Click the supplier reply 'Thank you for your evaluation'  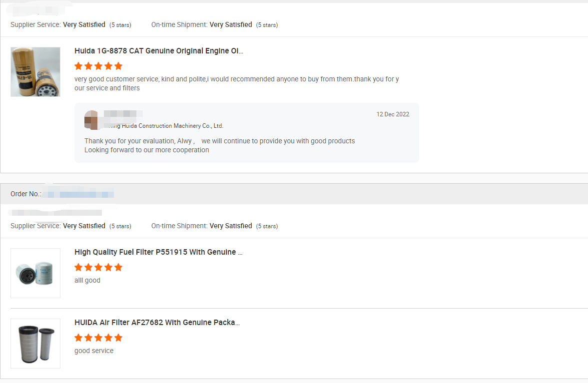[219, 145]
